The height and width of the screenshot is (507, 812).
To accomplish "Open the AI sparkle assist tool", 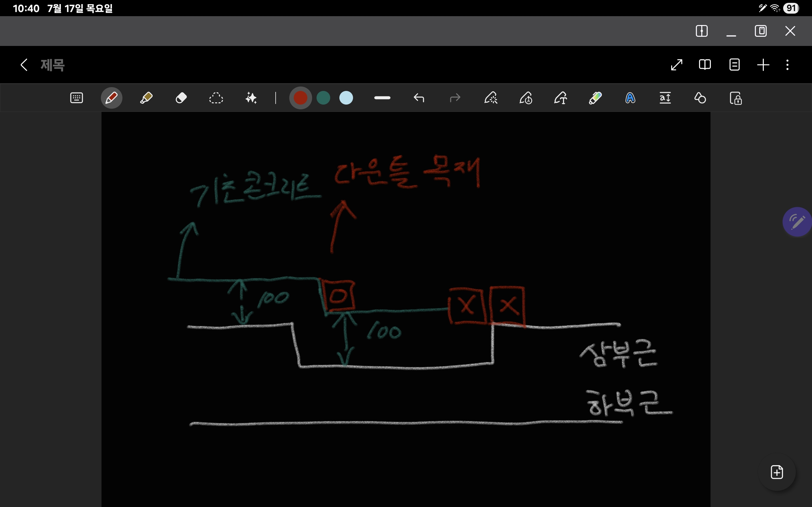I will pyautogui.click(x=251, y=98).
